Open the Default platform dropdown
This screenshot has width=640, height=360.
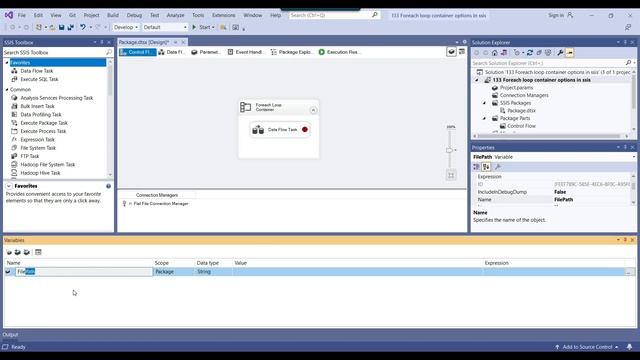pos(165,27)
